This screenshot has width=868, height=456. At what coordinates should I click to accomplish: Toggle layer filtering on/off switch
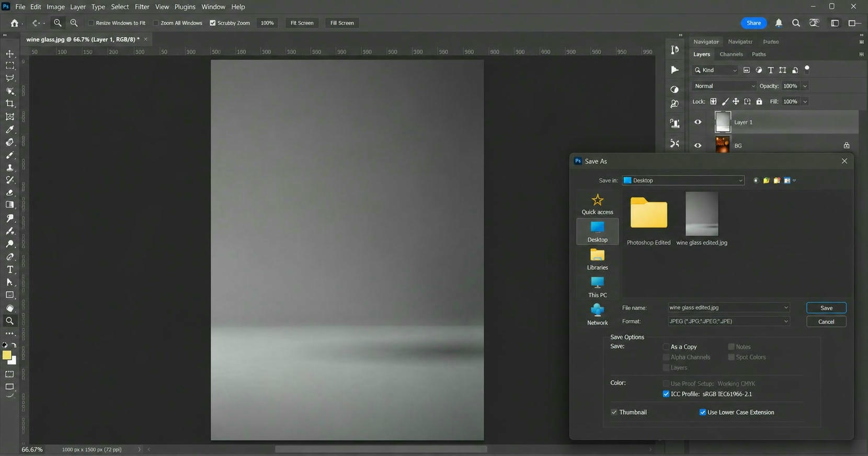click(x=807, y=69)
